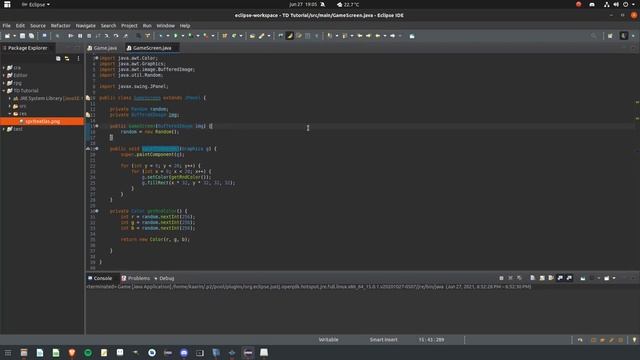Click the Forward navigation arrow toolbar icon
The width and height of the screenshot is (640, 360).
coord(393,36)
